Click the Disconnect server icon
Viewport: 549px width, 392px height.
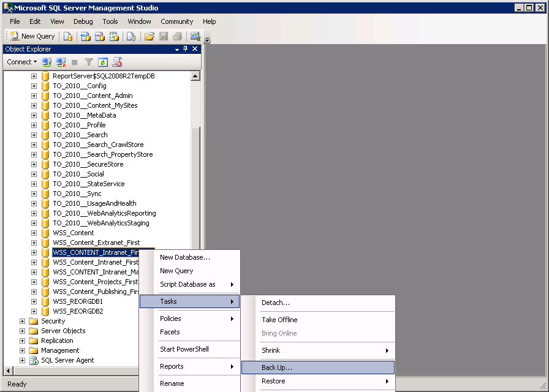click(61, 62)
